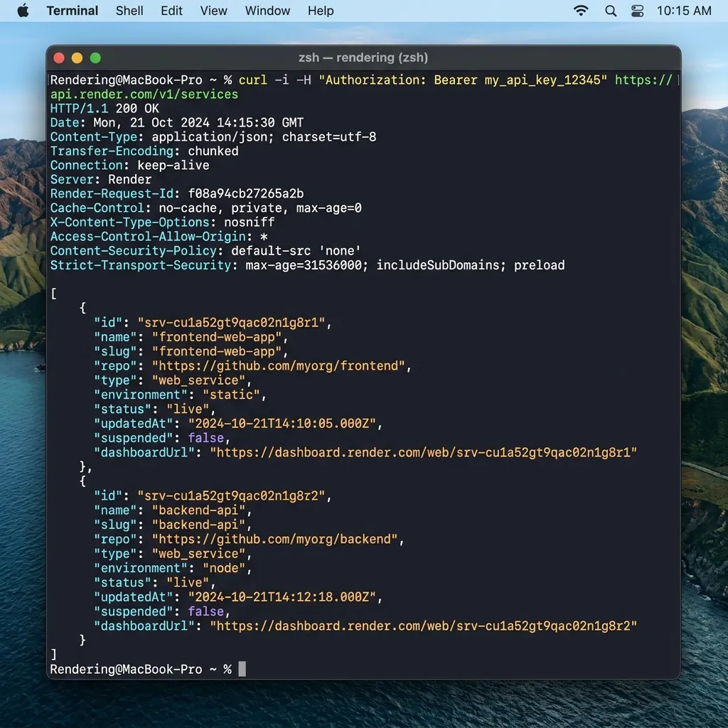Click the first dashboardUrl ending in g8r1
Viewport: 728px width, 728px height.
[x=424, y=453]
